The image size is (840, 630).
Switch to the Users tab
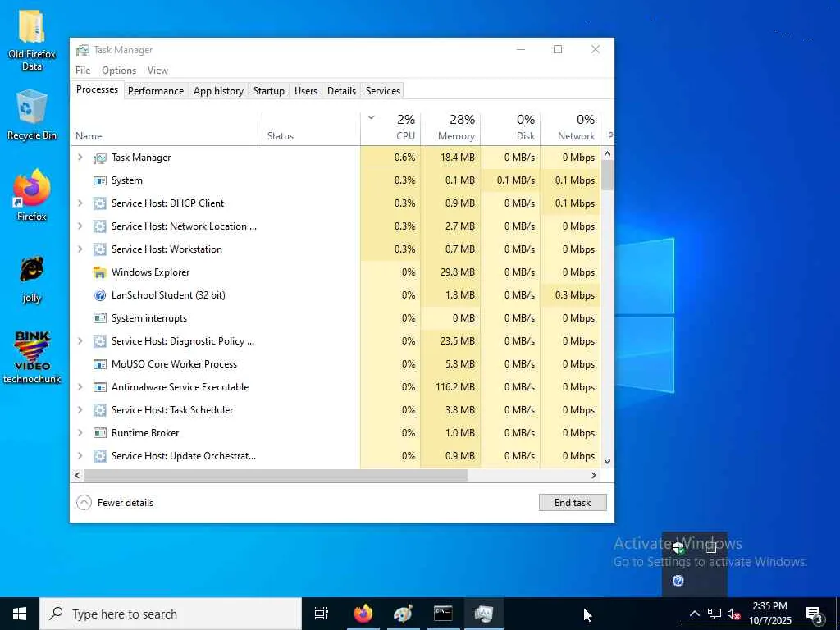click(x=306, y=91)
